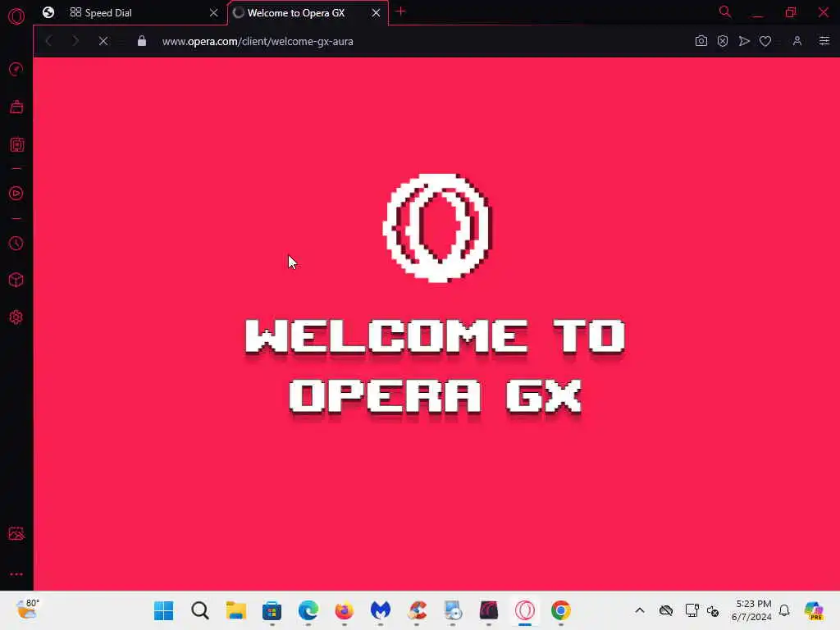Screen dimensions: 840x630
Task: Click the globe icon left of the tabs
Action: click(48, 12)
